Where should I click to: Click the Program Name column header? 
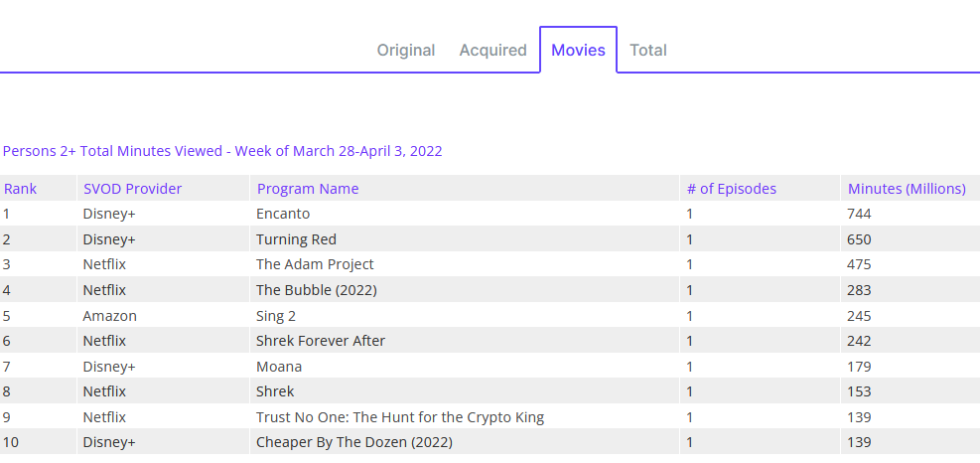308,189
